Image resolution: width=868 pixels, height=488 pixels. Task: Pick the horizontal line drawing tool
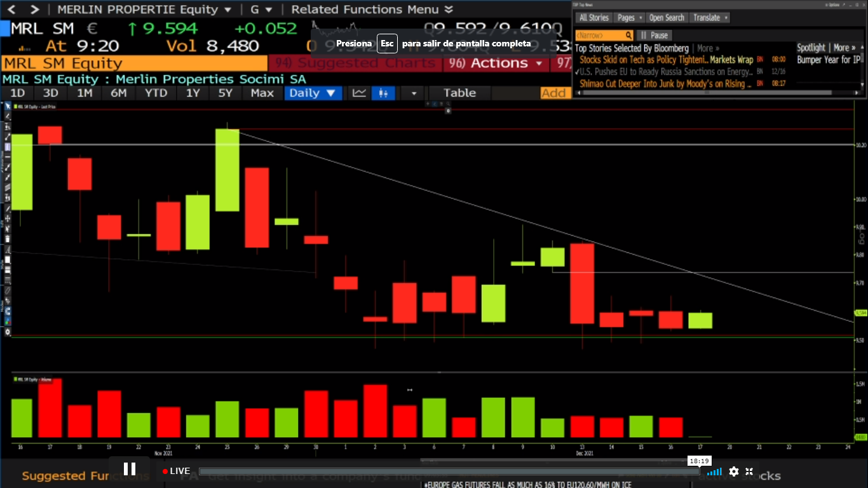(x=7, y=156)
